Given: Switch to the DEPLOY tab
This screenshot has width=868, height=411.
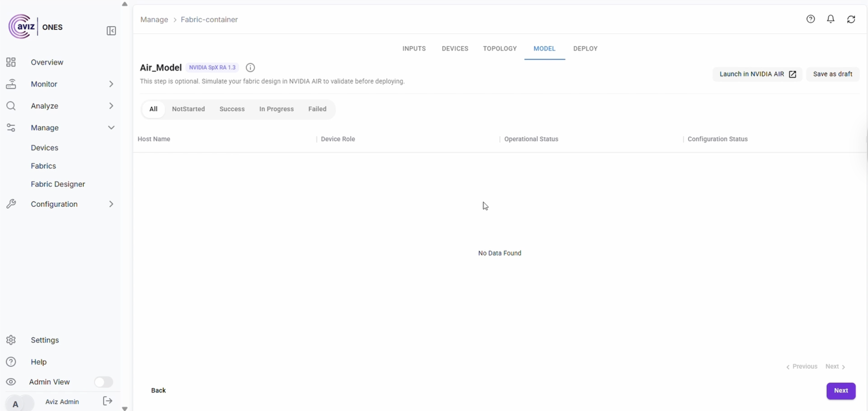Looking at the screenshot, I should [x=585, y=49].
